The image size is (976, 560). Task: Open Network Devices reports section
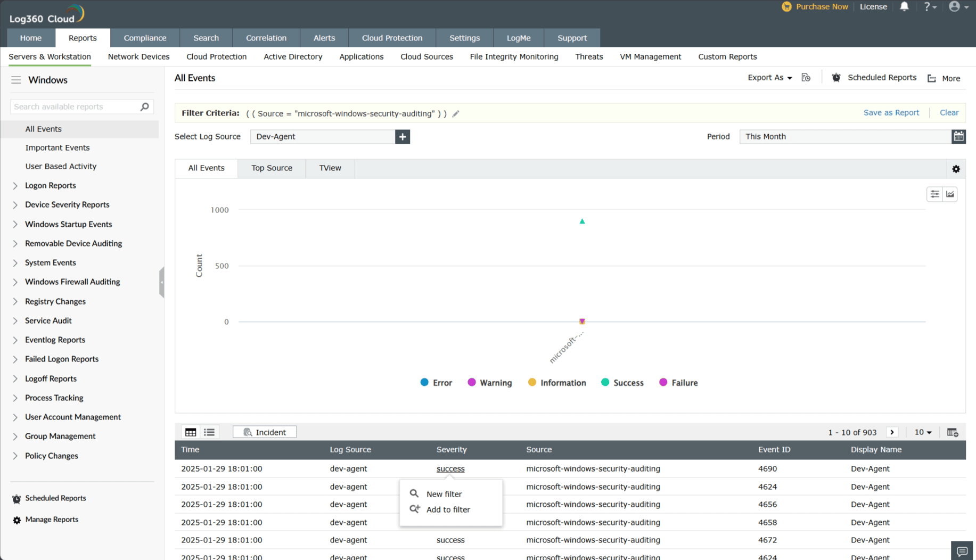(138, 56)
